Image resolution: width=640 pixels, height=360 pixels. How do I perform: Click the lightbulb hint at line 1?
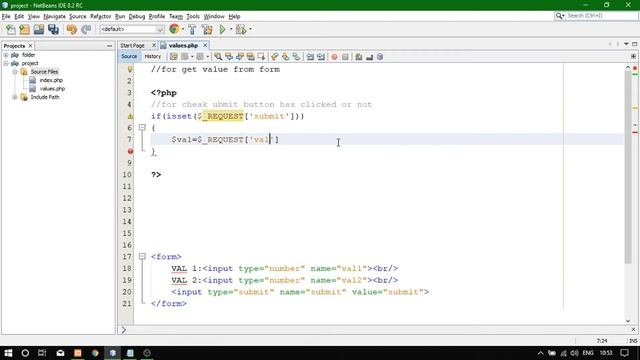[x=130, y=69]
